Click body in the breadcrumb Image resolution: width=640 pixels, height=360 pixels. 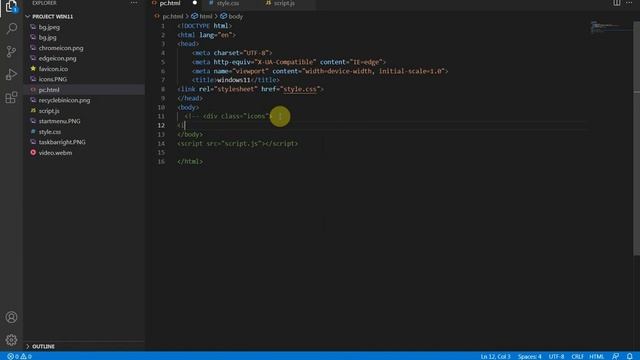pyautogui.click(x=236, y=16)
